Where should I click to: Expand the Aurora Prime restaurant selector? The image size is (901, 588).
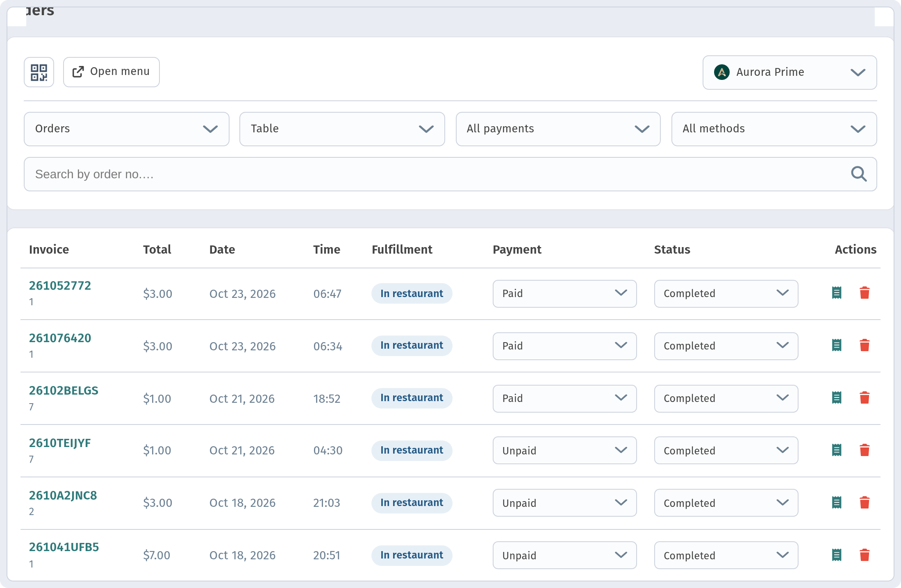790,73
